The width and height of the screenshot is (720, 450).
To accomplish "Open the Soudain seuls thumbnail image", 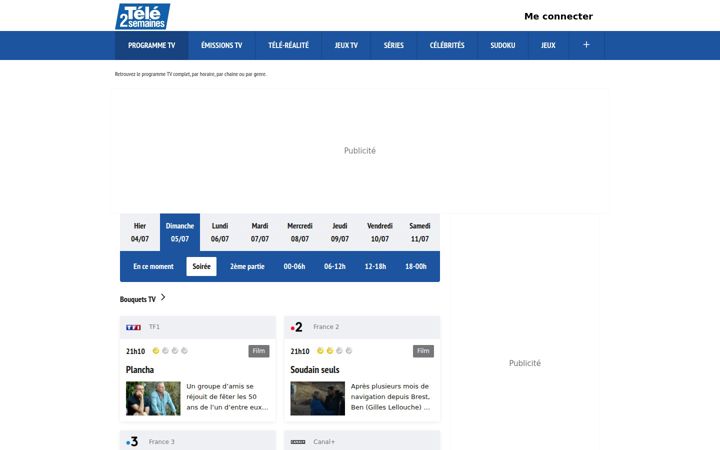I will 318,399.
